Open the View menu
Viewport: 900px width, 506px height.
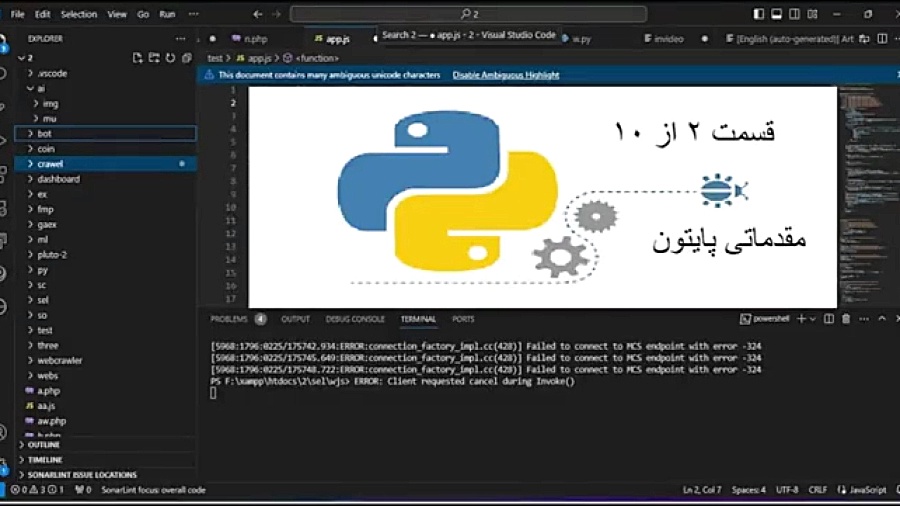[117, 14]
